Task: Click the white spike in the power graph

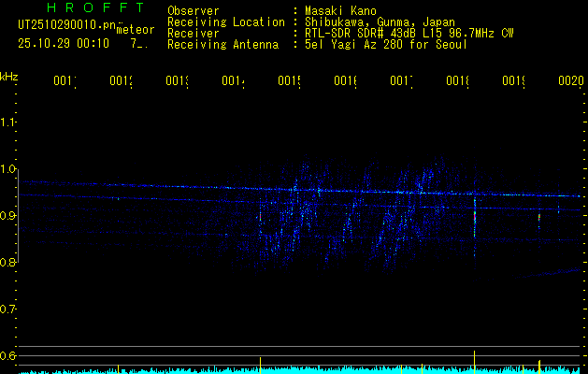Action: pos(475,360)
